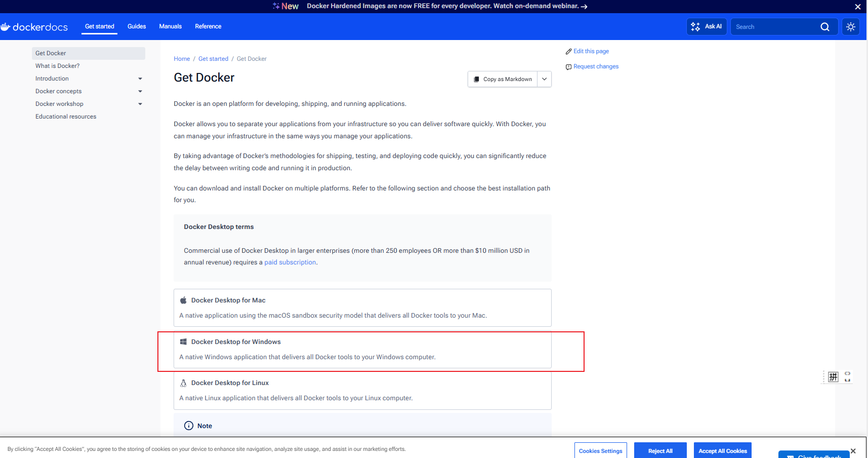Screen dimensions: 868x458
Task: Click the Edit this page pencil icon
Action: 569,52
